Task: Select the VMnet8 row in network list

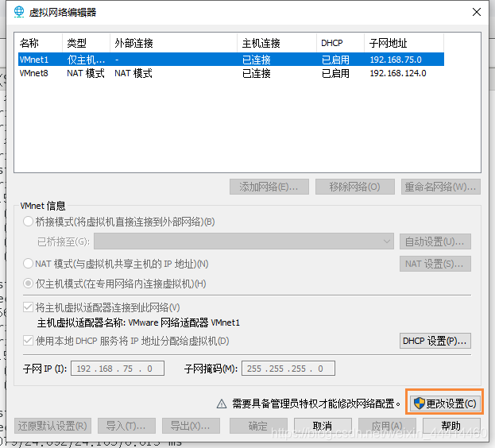Action: 231,73
